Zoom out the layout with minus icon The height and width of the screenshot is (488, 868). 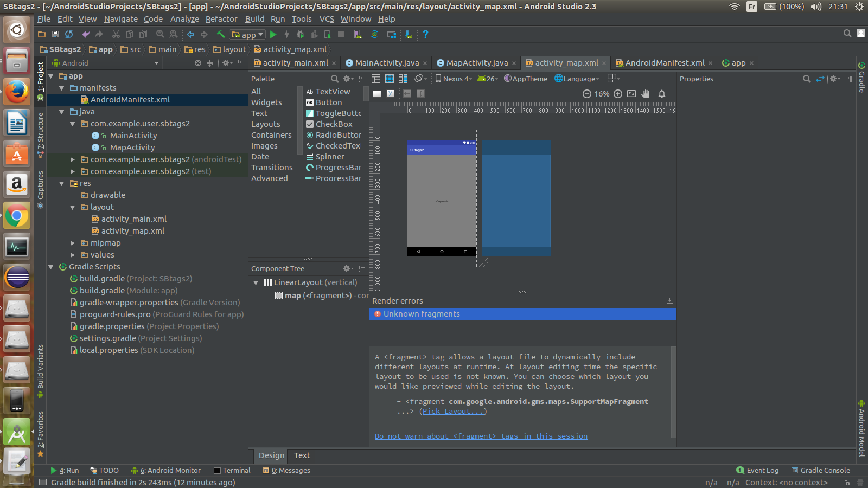[x=586, y=94]
